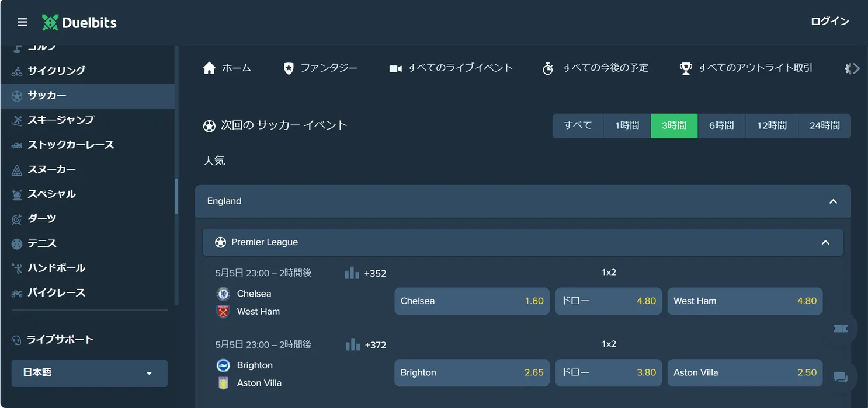Select the 24時間 time filter
This screenshot has width=868, height=408.
[x=824, y=125]
